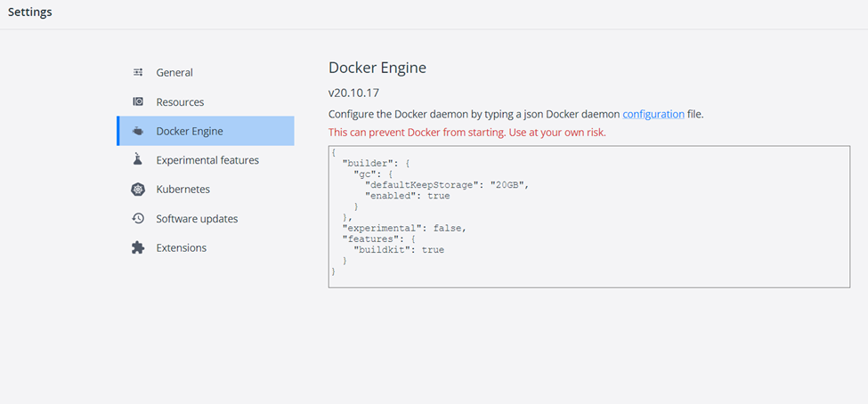Open the Kubernetes settings section
Image resolution: width=868 pixels, height=404 pixels.
(206, 190)
